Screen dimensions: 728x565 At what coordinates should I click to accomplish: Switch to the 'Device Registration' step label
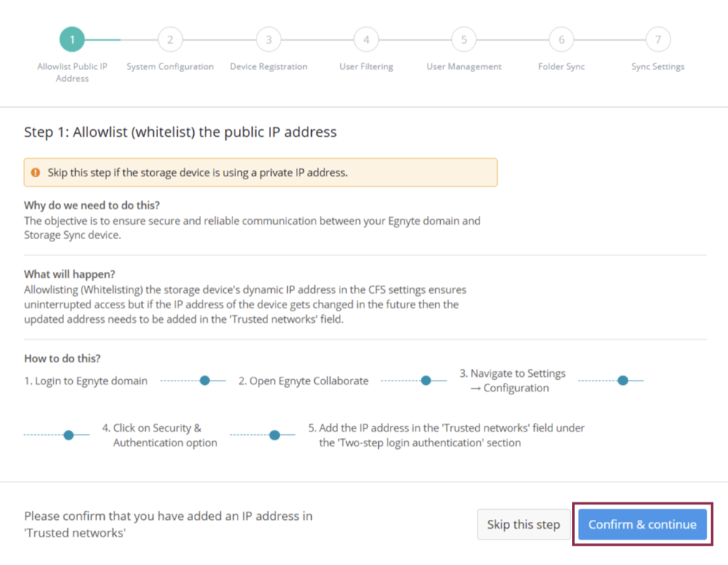[x=268, y=66]
